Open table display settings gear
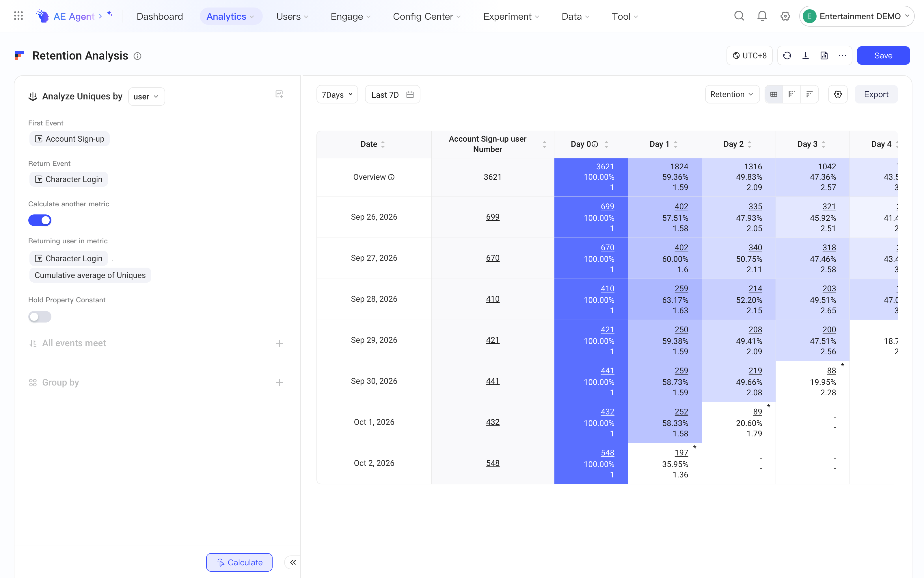Viewport: 924px width, 578px height. 838,95
